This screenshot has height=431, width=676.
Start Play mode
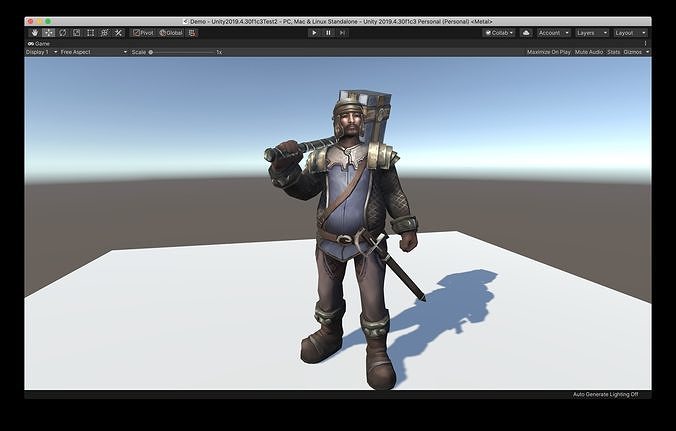(314, 33)
